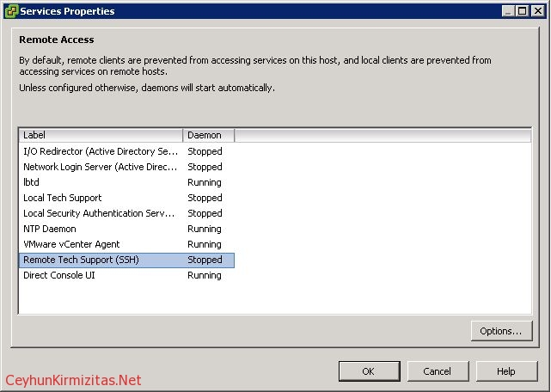
Task: Cancel the Services Properties dialog
Action: pyautogui.click(x=438, y=371)
